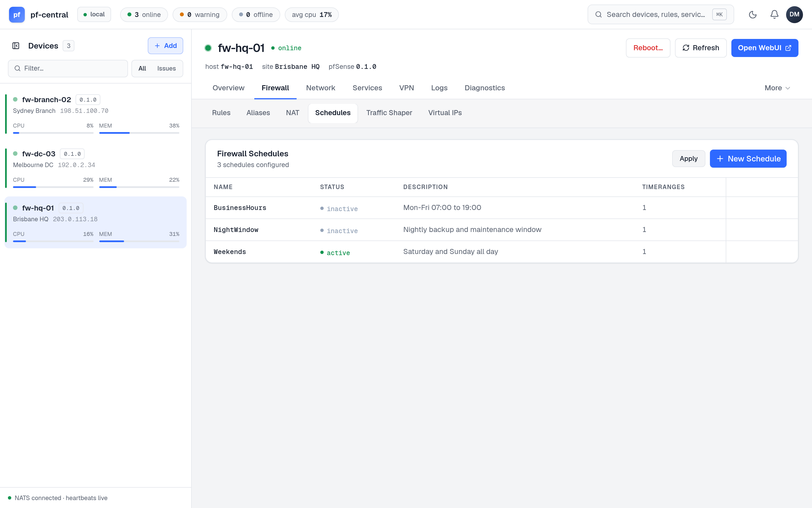
Task: Click the Reboot... button
Action: (648, 48)
